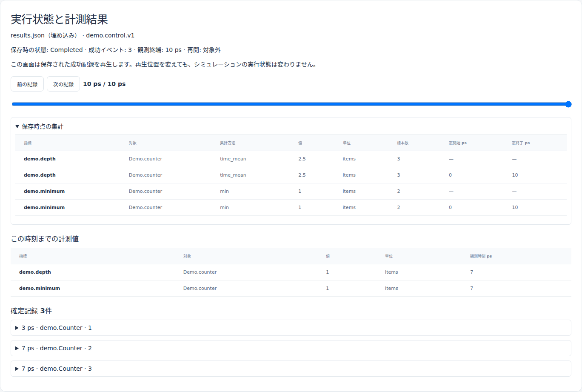The image size is (582, 392).
Task: Click the 標本数 column header
Action: [403, 143]
